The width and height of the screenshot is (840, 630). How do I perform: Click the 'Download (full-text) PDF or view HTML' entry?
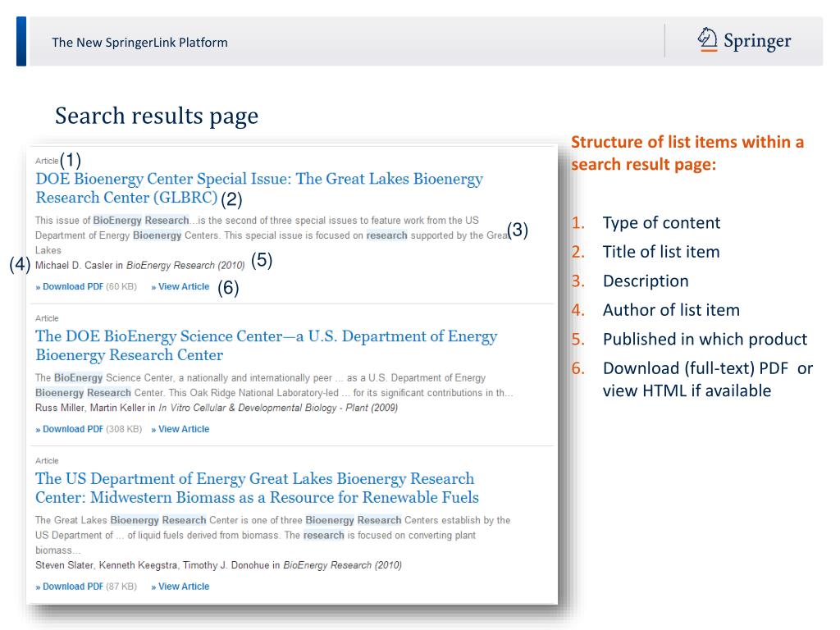[x=708, y=379]
